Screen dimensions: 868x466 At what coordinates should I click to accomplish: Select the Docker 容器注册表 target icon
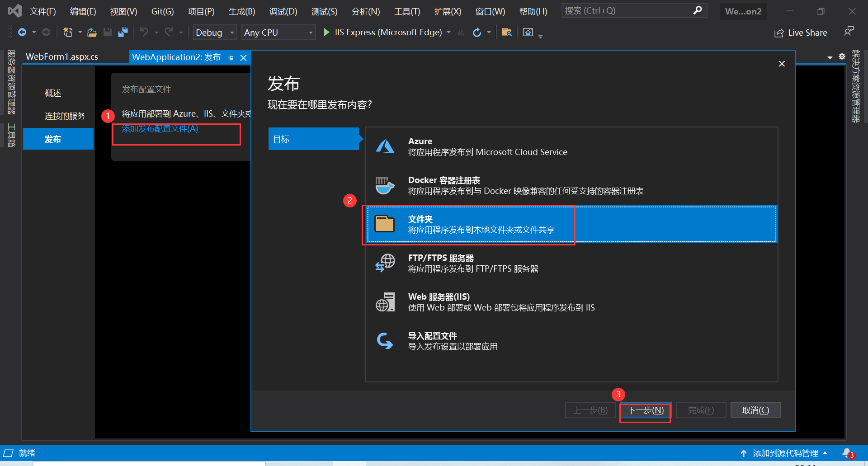pyautogui.click(x=385, y=185)
